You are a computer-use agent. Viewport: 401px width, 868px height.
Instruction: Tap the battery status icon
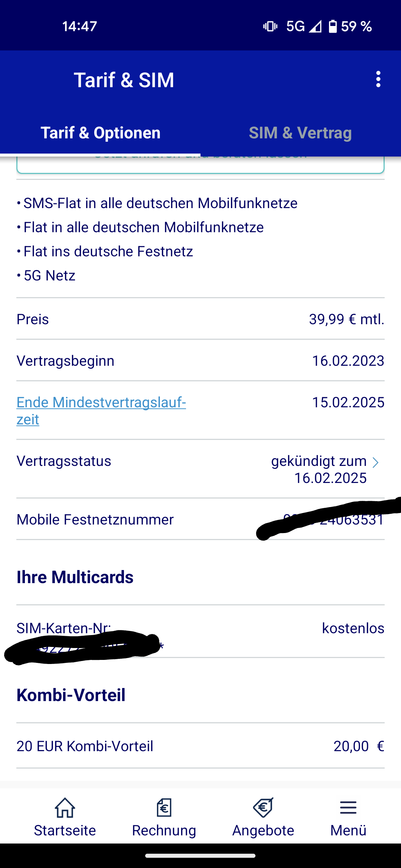[333, 26]
